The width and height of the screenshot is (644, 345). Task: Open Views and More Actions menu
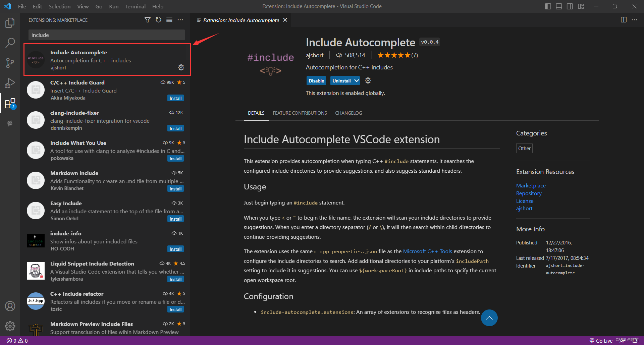pyautogui.click(x=180, y=20)
